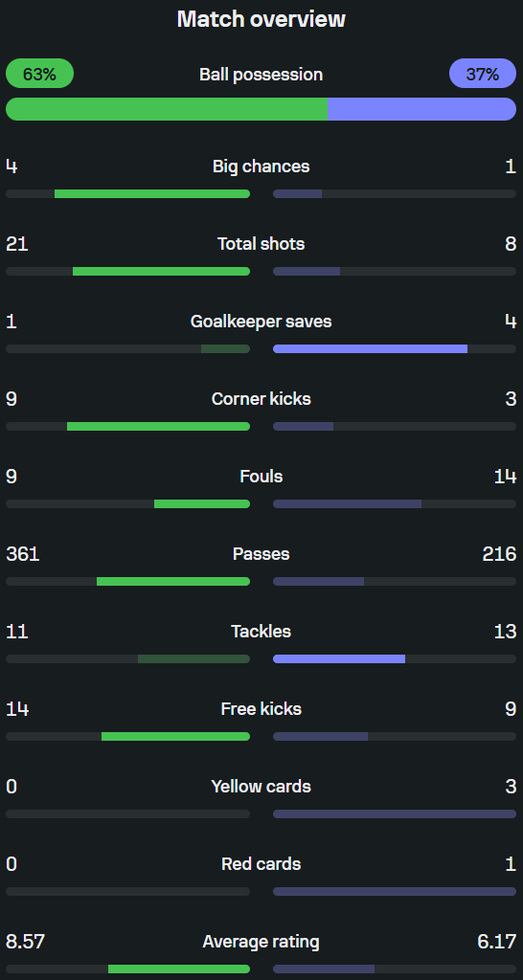Click the green segment of possession bar
The image size is (523, 980).
(x=167, y=109)
